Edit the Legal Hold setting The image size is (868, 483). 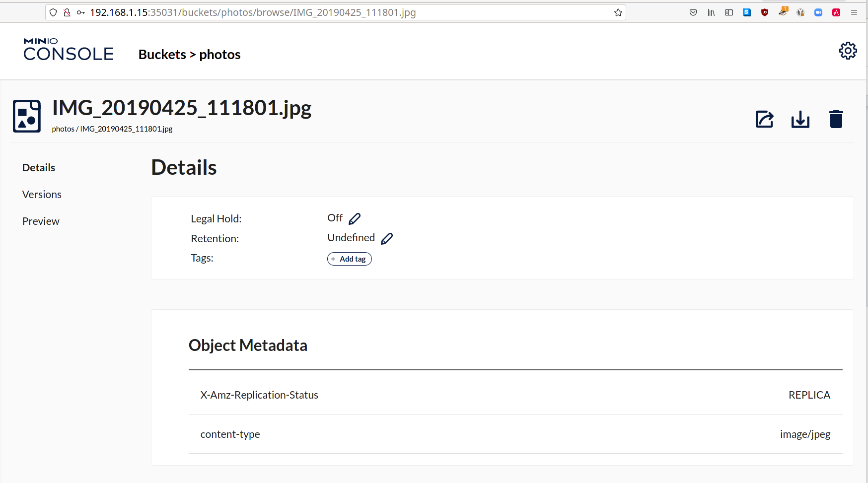coord(355,218)
